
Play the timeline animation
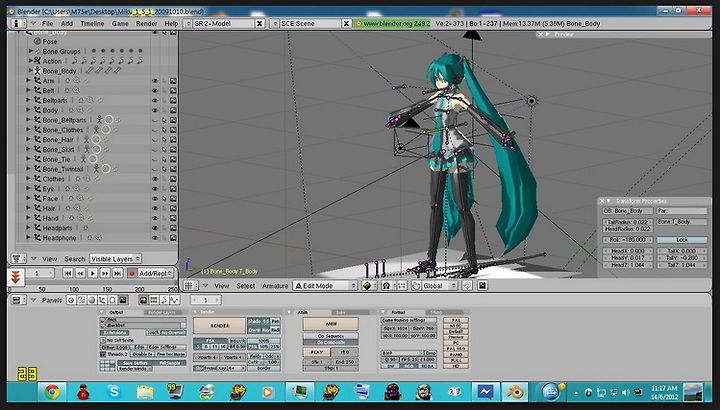tap(93, 273)
